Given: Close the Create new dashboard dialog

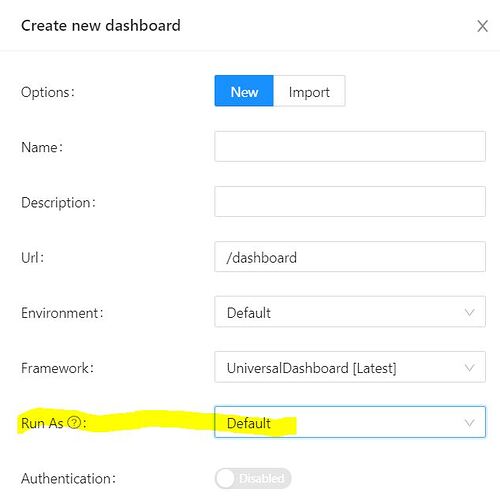Looking at the screenshot, I should pos(482,26).
